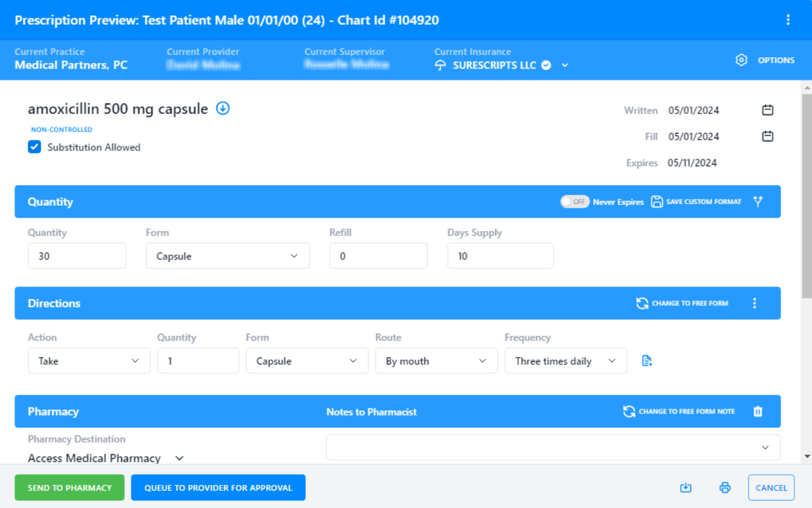The width and height of the screenshot is (812, 508).
Task: Open the Action Take dropdown
Action: click(x=89, y=361)
